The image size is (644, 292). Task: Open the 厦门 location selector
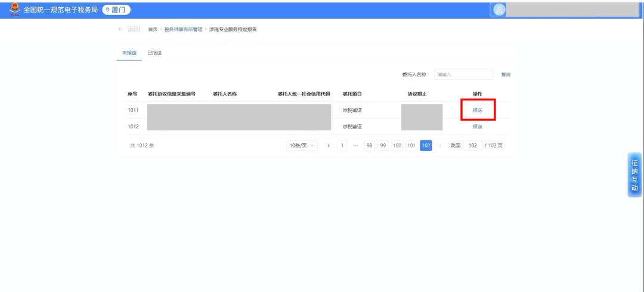(x=116, y=10)
